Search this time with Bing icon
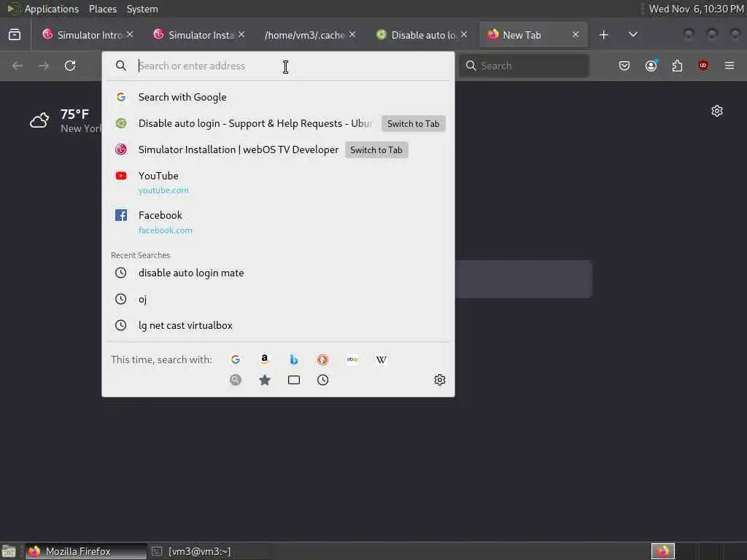 [x=293, y=359]
